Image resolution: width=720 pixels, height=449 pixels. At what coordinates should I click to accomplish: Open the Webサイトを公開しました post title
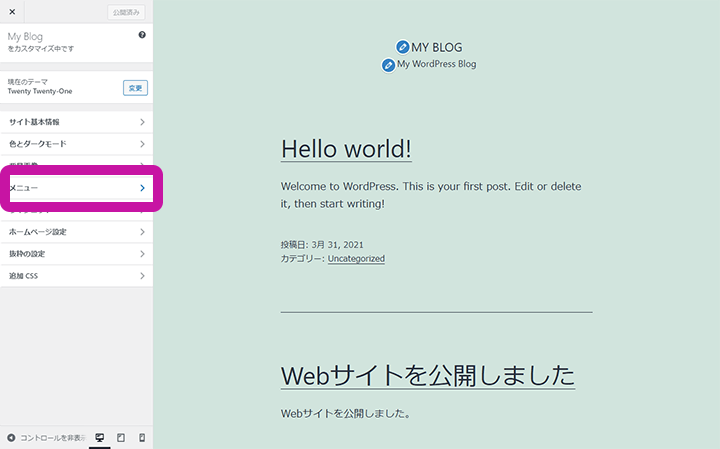click(x=427, y=375)
